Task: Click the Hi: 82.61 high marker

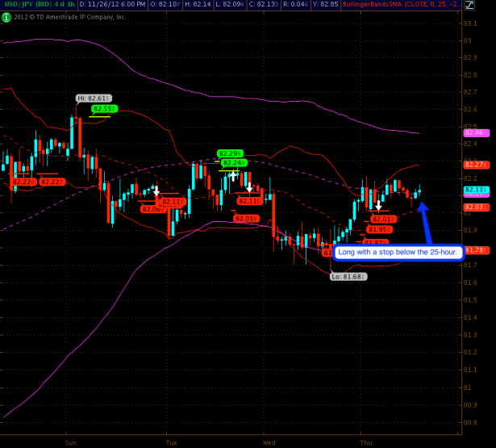Action: tap(92, 98)
